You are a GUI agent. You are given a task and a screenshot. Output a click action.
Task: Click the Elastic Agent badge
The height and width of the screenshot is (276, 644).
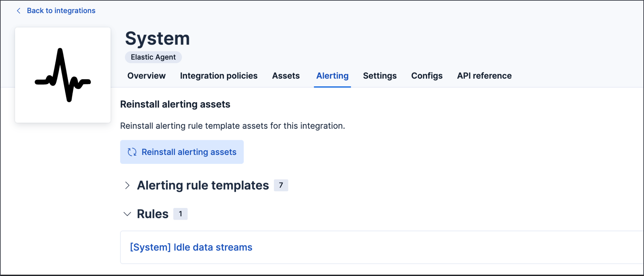[153, 57]
